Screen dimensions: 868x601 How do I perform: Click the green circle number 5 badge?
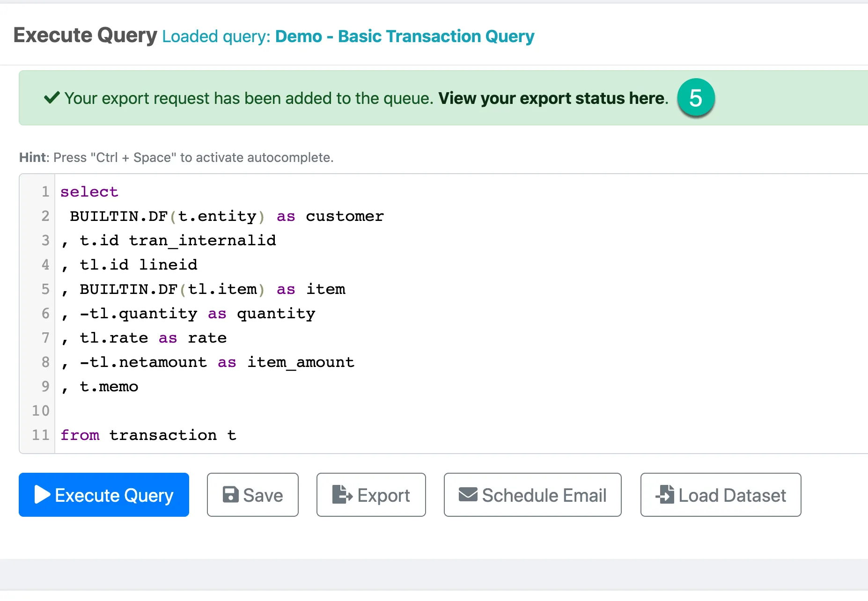(x=696, y=98)
